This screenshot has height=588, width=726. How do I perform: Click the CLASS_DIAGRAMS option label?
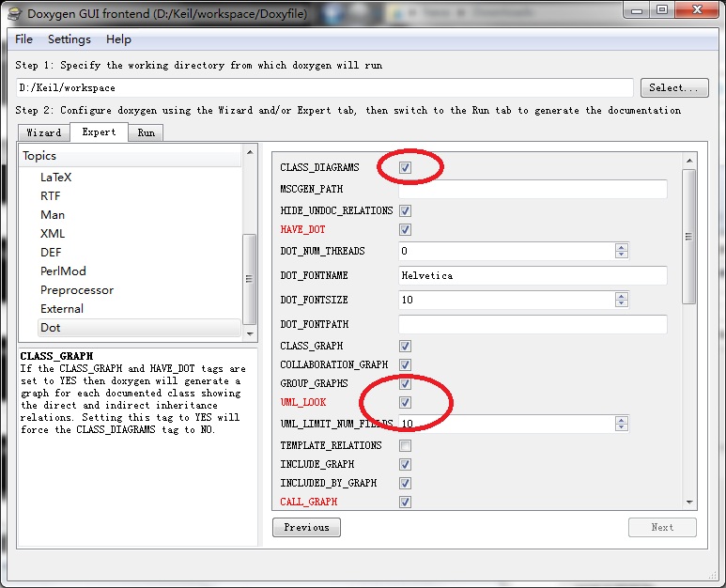(x=319, y=167)
